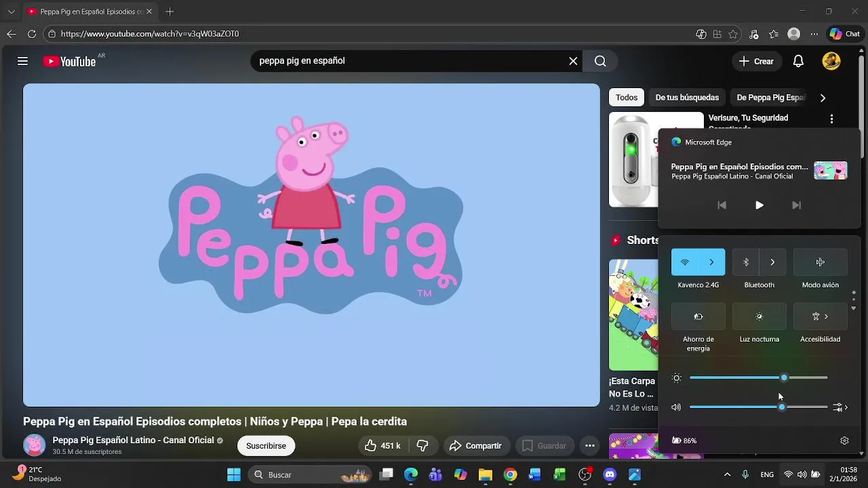The width and height of the screenshot is (868, 488).
Task: Expand Wi-Fi network list chevron
Action: click(x=711, y=262)
